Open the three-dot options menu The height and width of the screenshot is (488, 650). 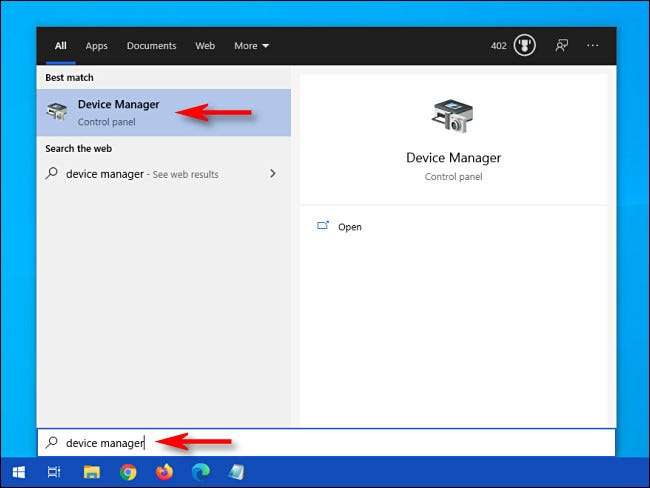pos(593,45)
